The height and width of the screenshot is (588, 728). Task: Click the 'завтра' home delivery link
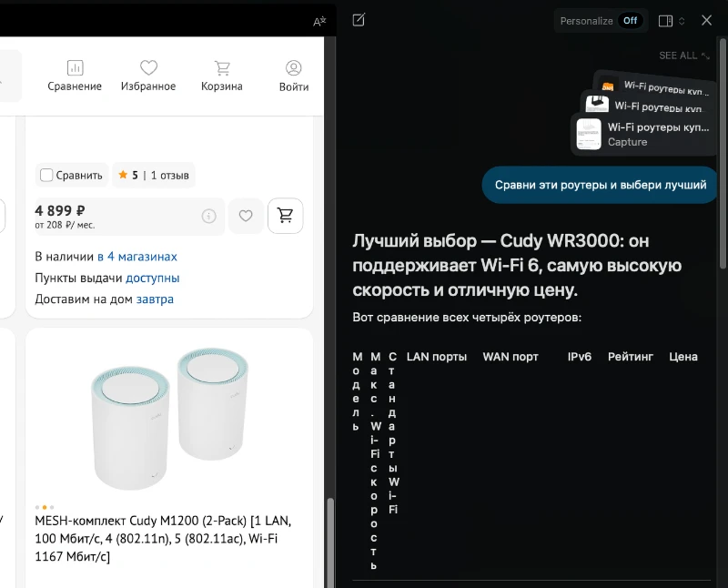(x=155, y=299)
